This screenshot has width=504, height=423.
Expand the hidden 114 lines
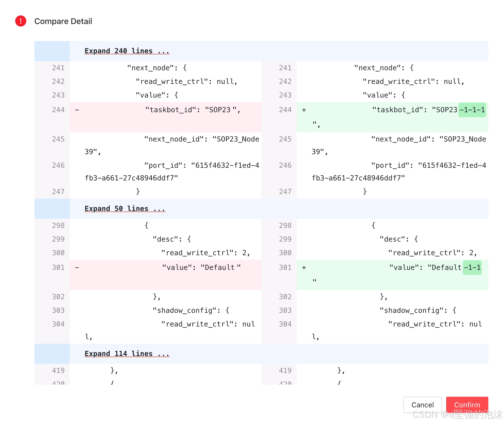coord(127,354)
